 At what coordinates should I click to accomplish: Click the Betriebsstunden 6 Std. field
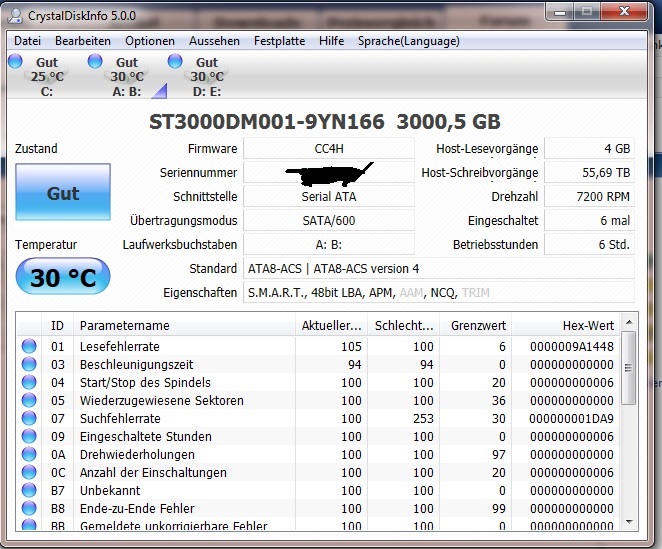(589, 245)
